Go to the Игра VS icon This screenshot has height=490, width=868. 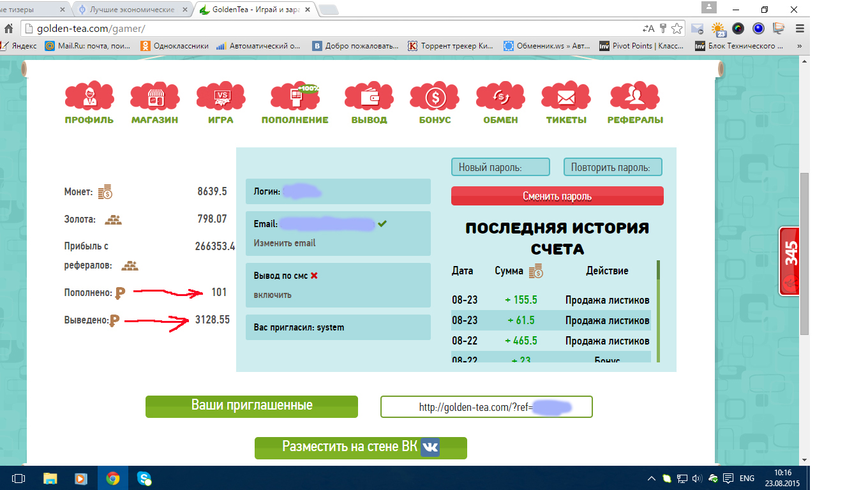click(x=221, y=96)
